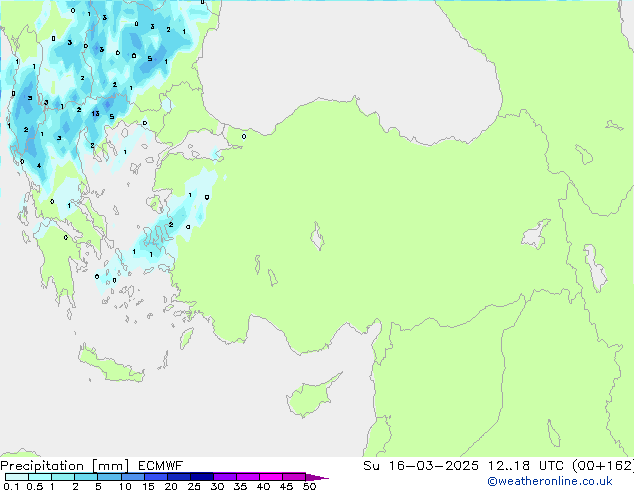Click the 'Precipitation [mm]' title text
This screenshot has height=490, width=634.
coord(65,466)
